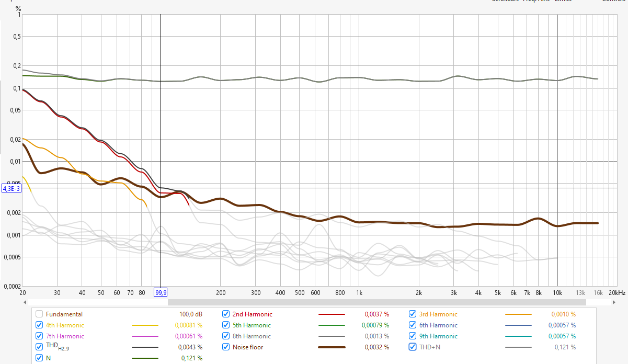
Task: Enable the Fundamental trace checkbox
Action: click(x=39, y=314)
